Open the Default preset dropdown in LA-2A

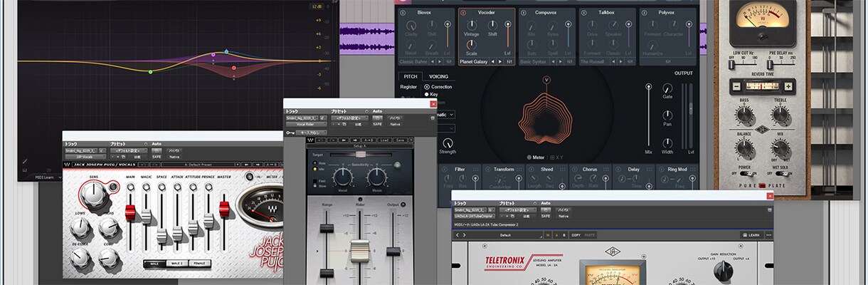point(506,234)
